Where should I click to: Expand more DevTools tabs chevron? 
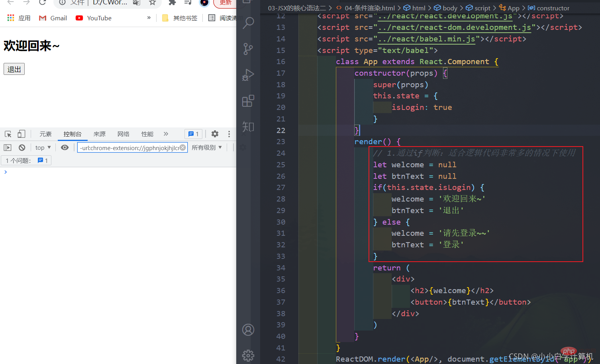pyautogui.click(x=166, y=134)
